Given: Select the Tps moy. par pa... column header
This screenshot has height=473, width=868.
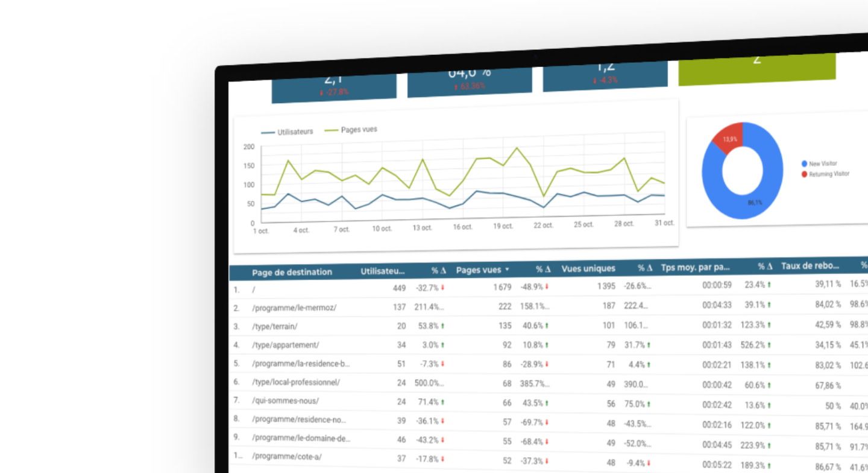Looking at the screenshot, I should pos(696,267).
